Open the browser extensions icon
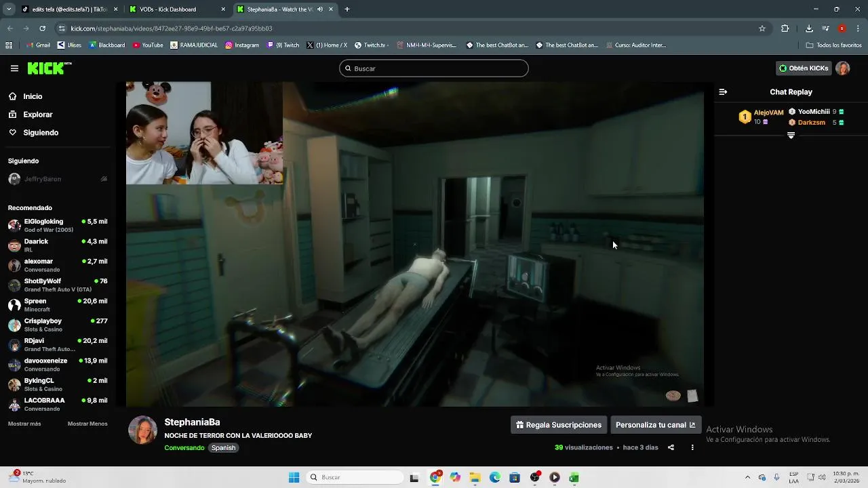868x488 pixels. [x=785, y=28]
